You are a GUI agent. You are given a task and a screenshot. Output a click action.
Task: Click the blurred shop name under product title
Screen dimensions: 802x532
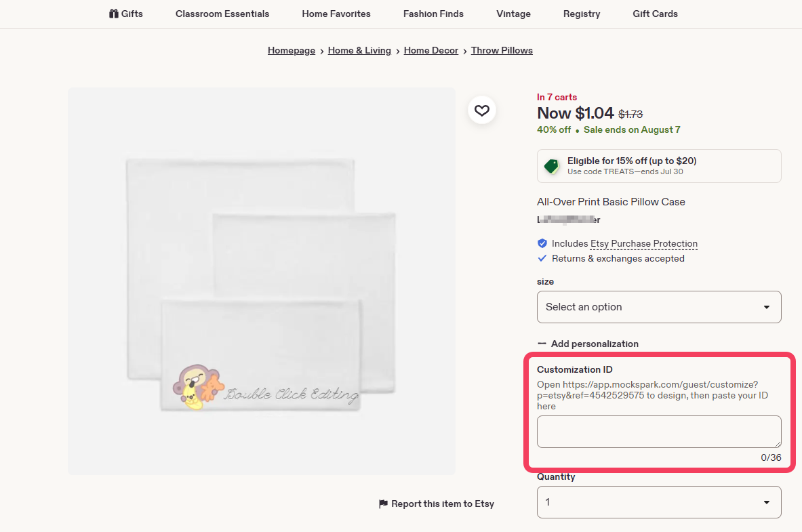568,220
